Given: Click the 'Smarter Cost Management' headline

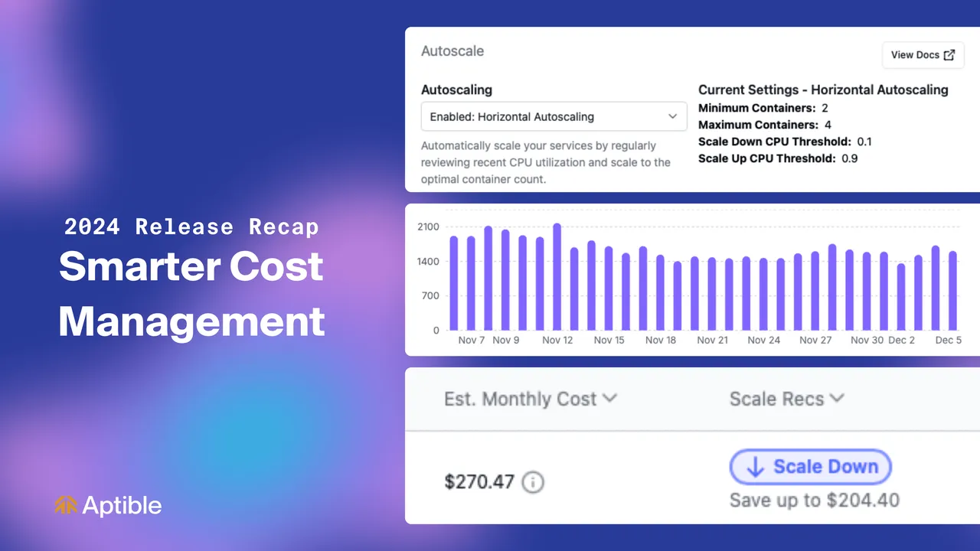Looking at the screenshot, I should [191, 293].
